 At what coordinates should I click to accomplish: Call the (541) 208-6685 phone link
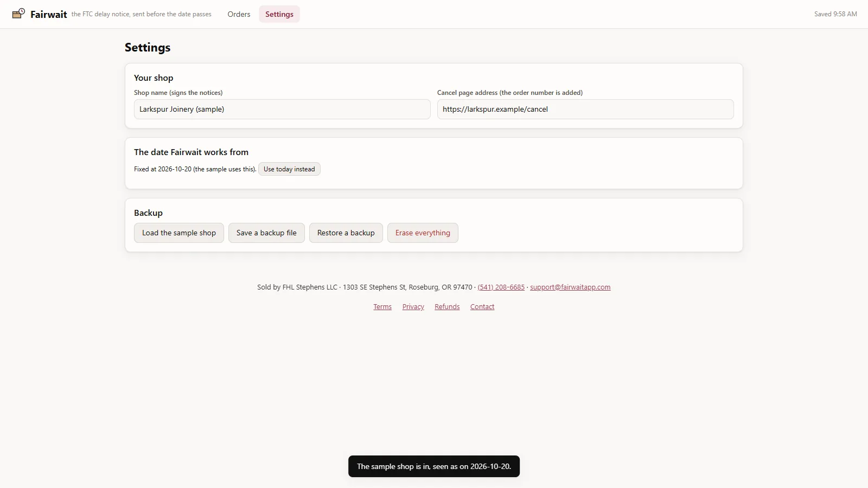click(x=501, y=287)
